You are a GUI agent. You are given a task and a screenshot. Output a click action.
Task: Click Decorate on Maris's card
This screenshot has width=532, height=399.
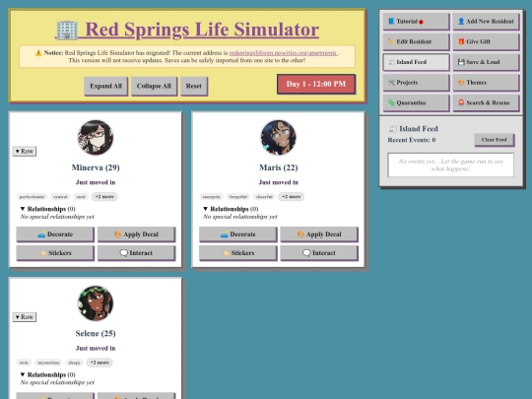pyautogui.click(x=238, y=234)
